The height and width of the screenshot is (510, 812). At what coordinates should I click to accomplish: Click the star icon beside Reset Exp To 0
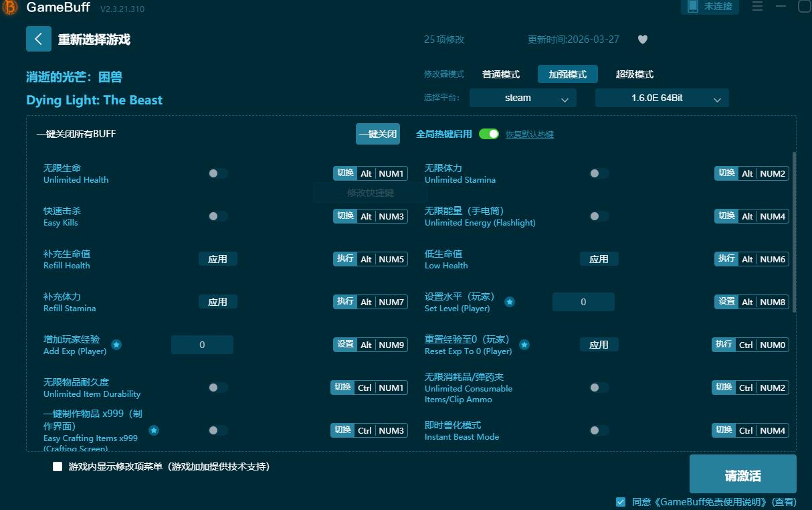click(525, 345)
